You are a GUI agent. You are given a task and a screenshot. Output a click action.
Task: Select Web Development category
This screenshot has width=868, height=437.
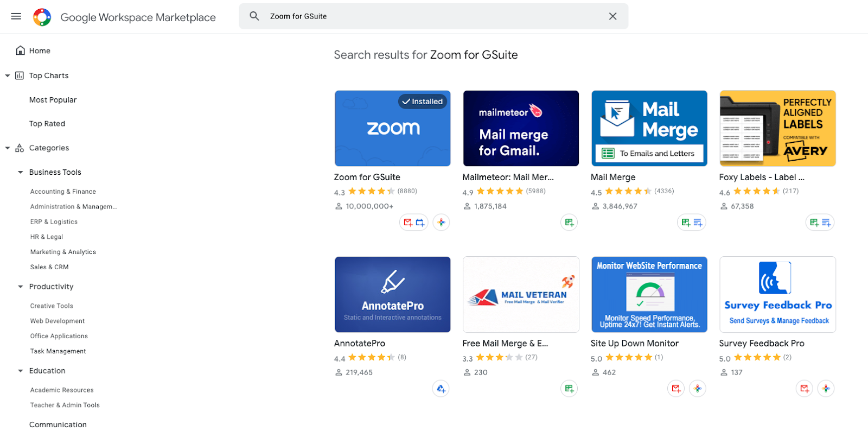(x=58, y=321)
